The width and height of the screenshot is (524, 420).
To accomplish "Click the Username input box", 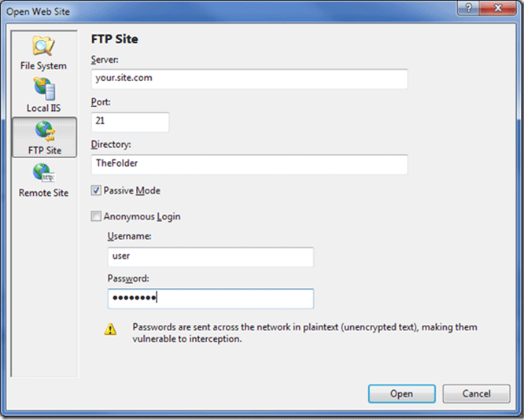I will click(210, 256).
